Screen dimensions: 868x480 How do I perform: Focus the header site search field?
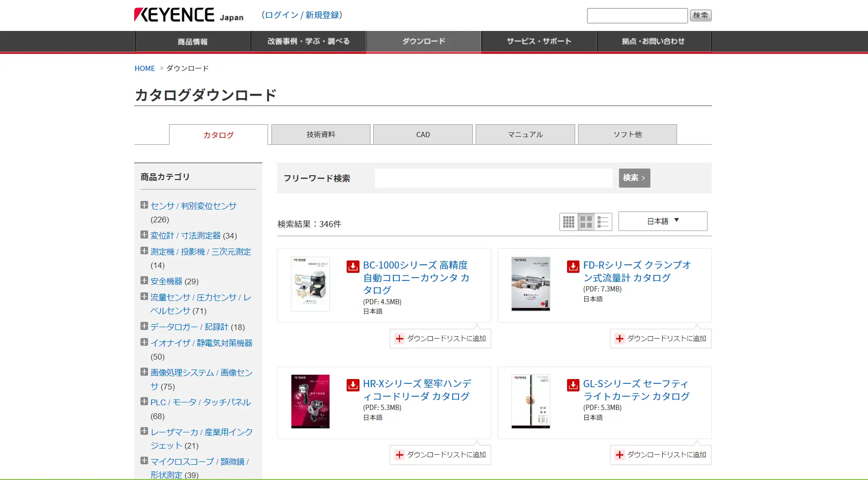pyautogui.click(x=637, y=16)
